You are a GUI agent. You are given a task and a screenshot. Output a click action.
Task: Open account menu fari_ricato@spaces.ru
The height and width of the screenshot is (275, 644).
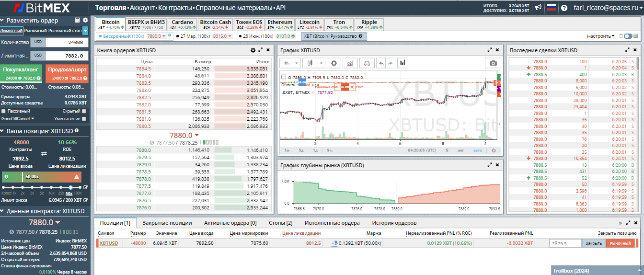(609, 8)
